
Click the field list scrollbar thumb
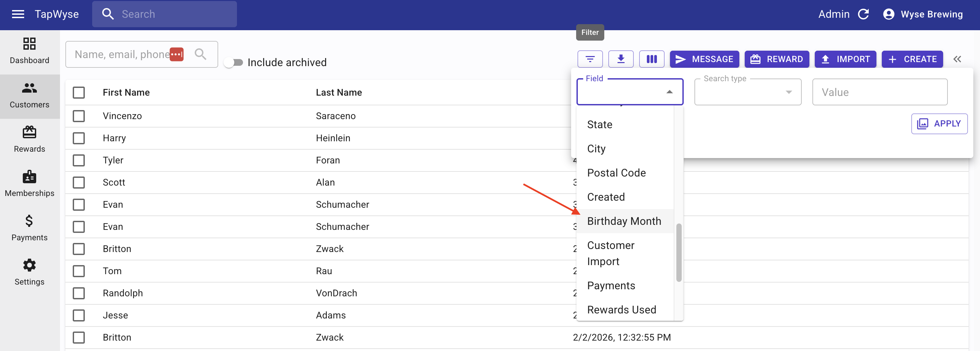click(678, 252)
